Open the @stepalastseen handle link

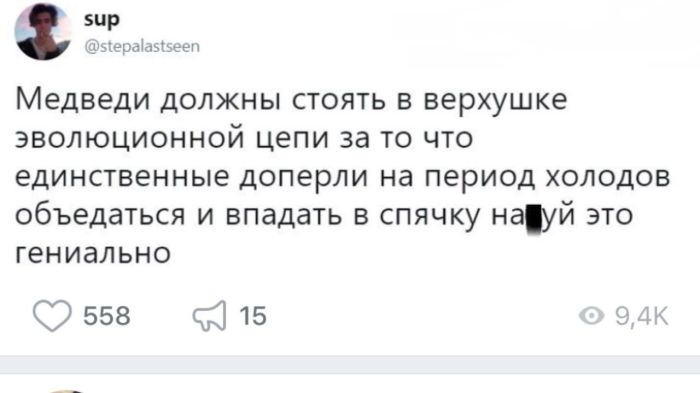point(142,46)
